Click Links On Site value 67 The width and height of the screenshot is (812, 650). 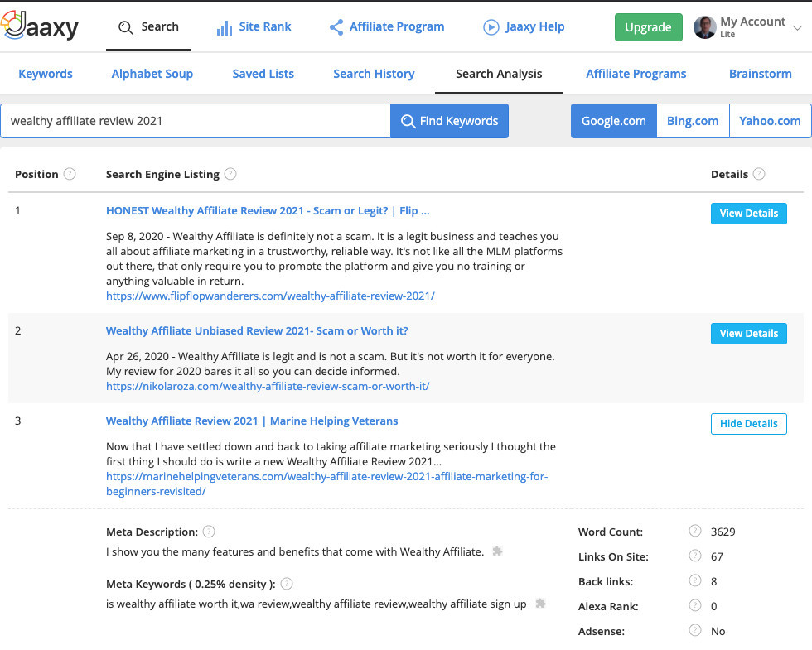[717, 556]
